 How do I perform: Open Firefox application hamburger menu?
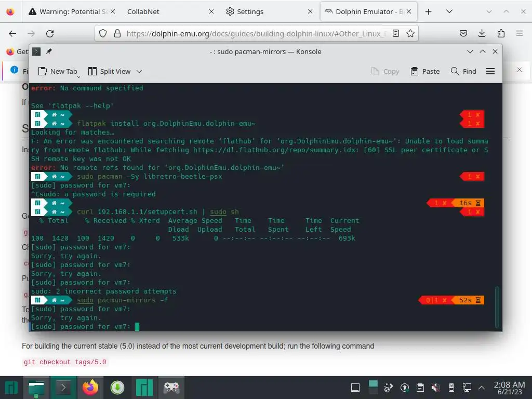(x=520, y=33)
